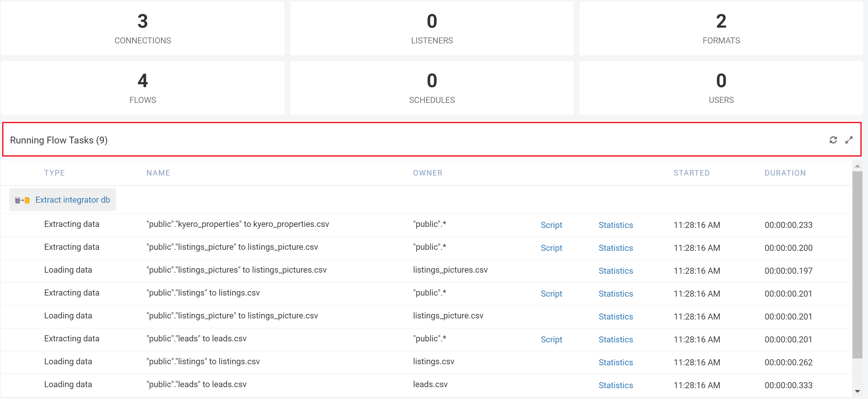Select the listings_pictures.csv task name cell
Viewport: 868px width, 399px height.
pyautogui.click(x=236, y=270)
